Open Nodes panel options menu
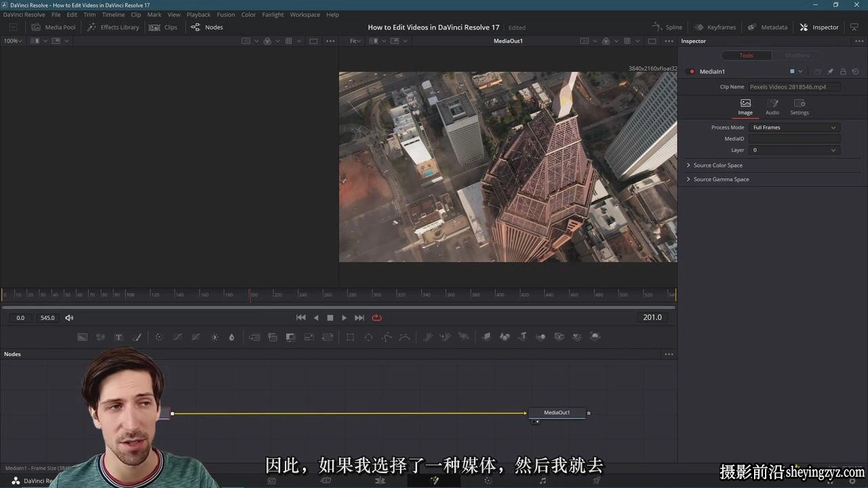 (x=669, y=354)
